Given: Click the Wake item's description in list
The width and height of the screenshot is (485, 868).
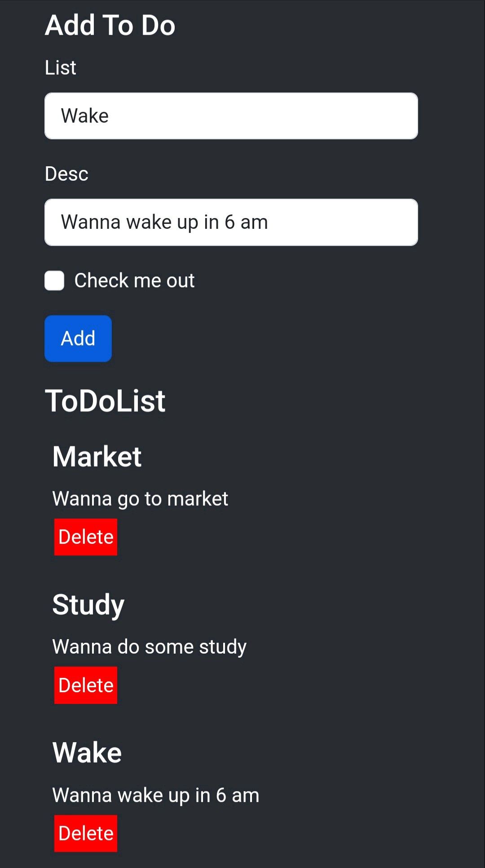Looking at the screenshot, I should [156, 795].
